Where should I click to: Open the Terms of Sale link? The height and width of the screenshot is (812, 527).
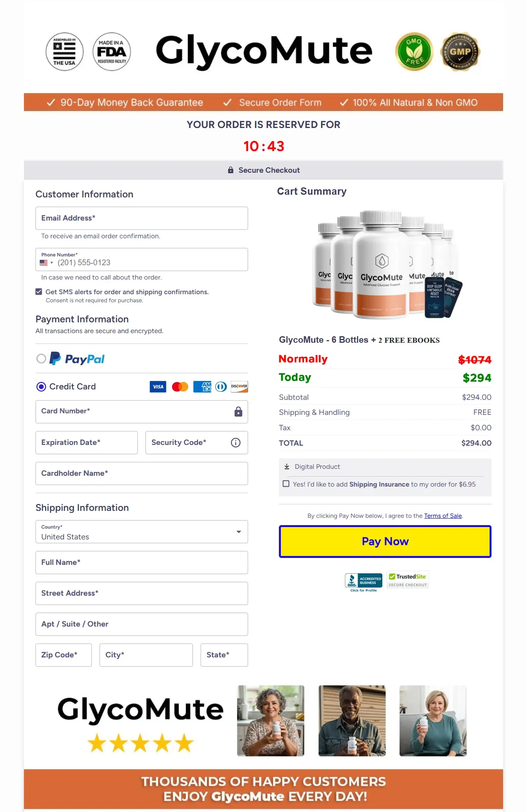[443, 516]
